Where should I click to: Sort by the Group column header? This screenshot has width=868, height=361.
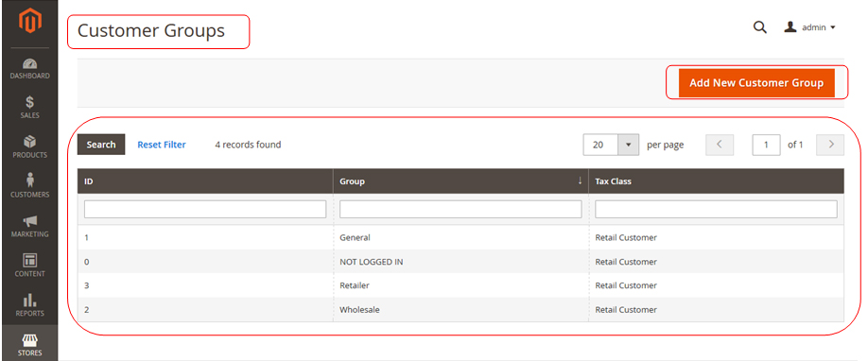click(x=460, y=181)
